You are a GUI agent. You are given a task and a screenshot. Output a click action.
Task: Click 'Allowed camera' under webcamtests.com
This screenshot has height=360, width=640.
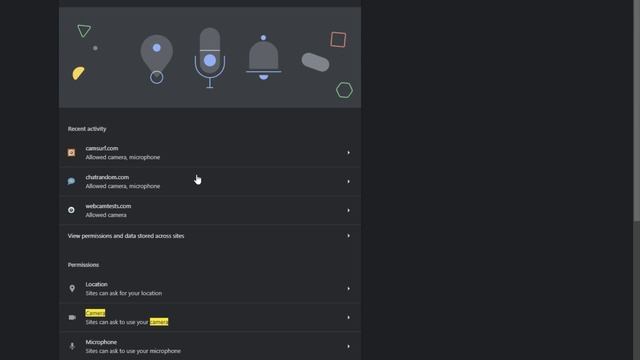click(x=106, y=215)
